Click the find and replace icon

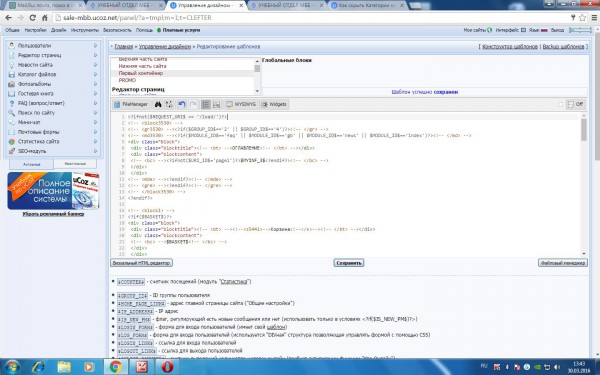point(169,104)
